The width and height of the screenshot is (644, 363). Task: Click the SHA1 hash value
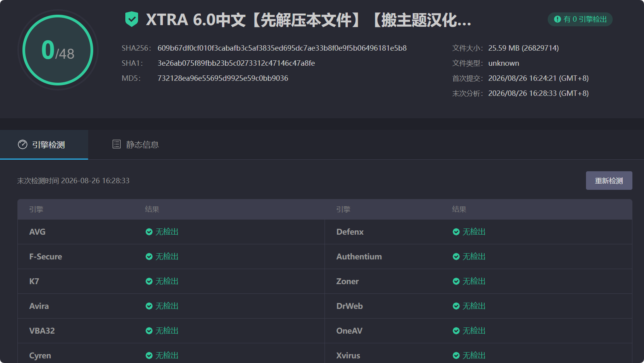[236, 63]
